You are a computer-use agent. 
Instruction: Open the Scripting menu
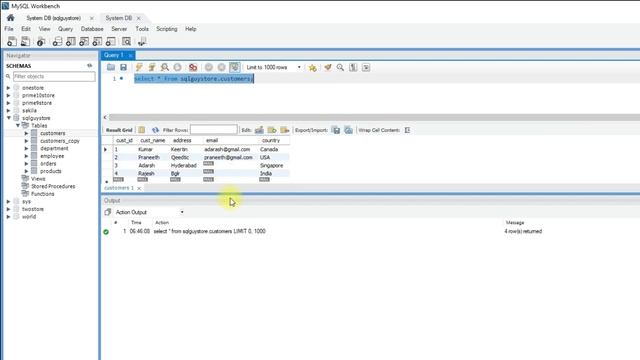(167, 29)
